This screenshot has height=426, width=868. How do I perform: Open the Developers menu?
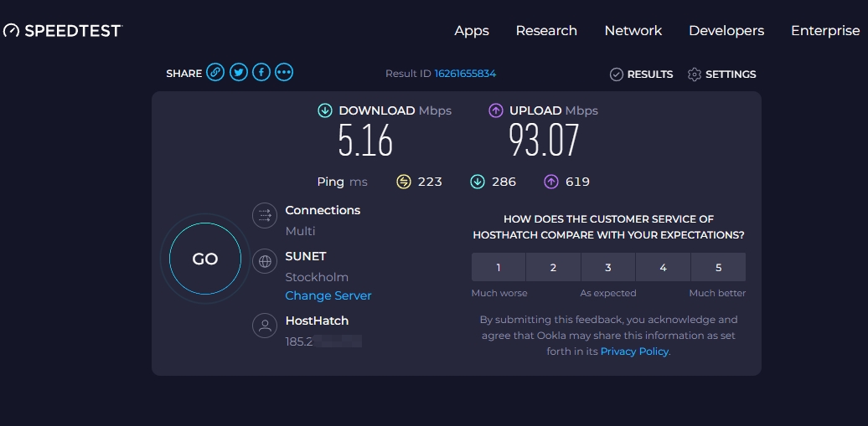726,31
